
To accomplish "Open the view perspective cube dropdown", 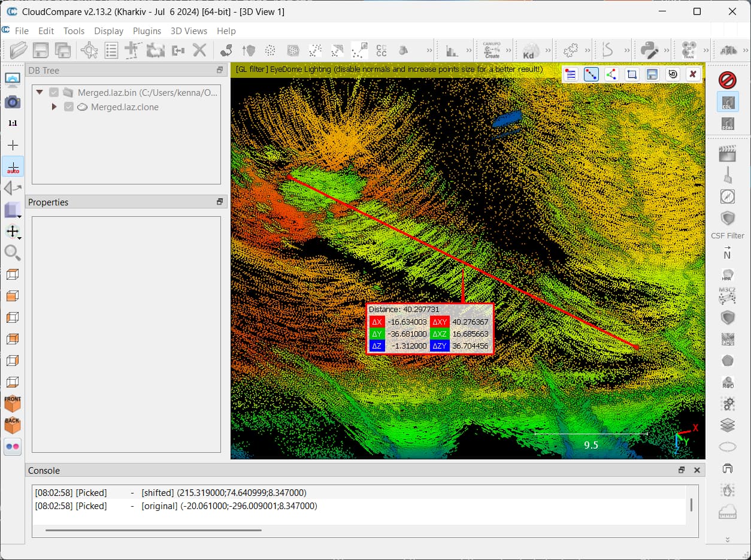I will (x=13, y=210).
